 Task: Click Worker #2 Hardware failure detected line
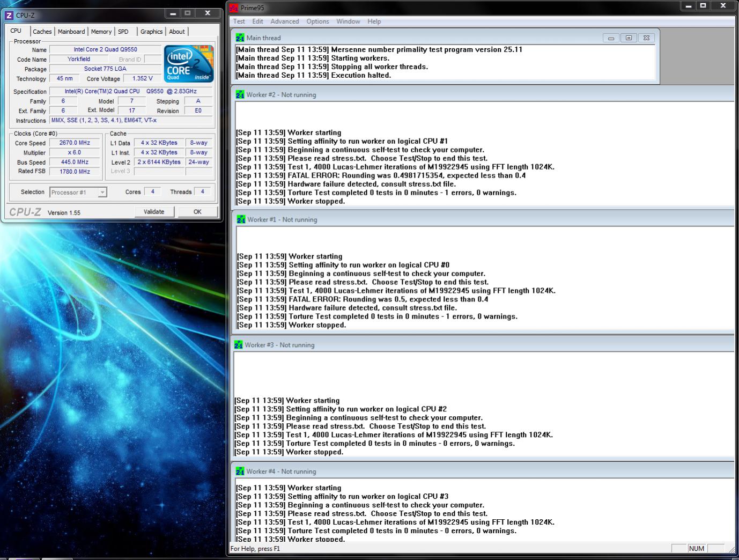point(346,184)
